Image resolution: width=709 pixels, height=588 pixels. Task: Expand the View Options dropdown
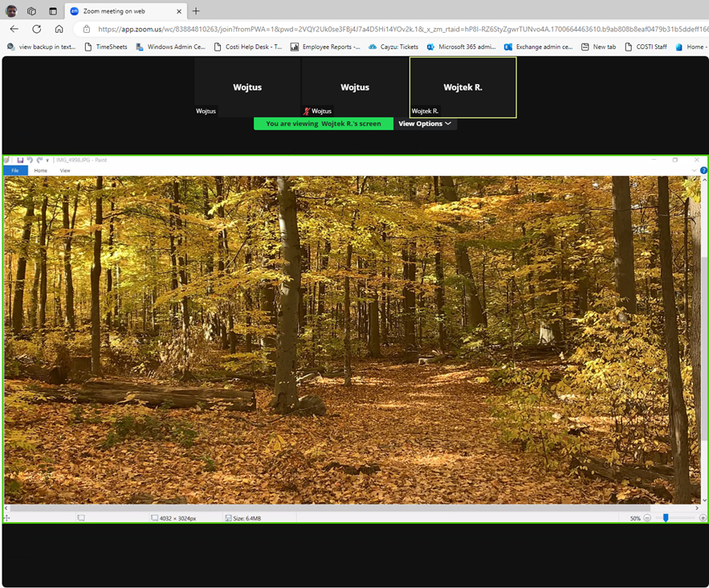(425, 124)
